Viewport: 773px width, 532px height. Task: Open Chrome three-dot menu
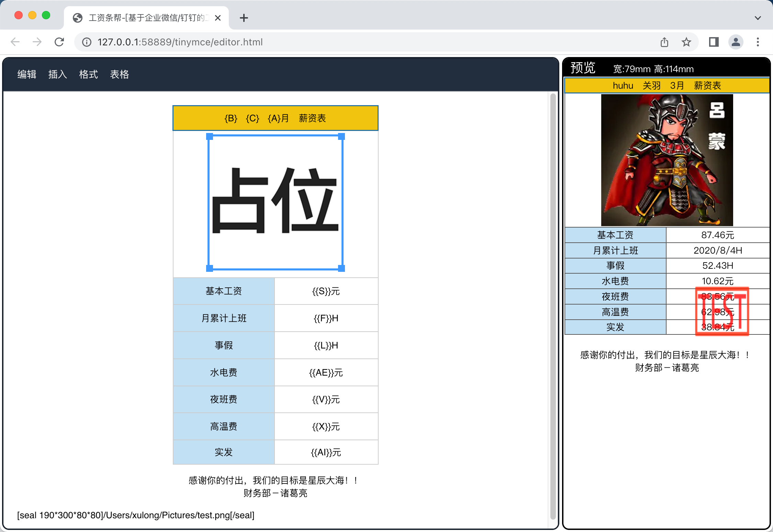point(758,42)
